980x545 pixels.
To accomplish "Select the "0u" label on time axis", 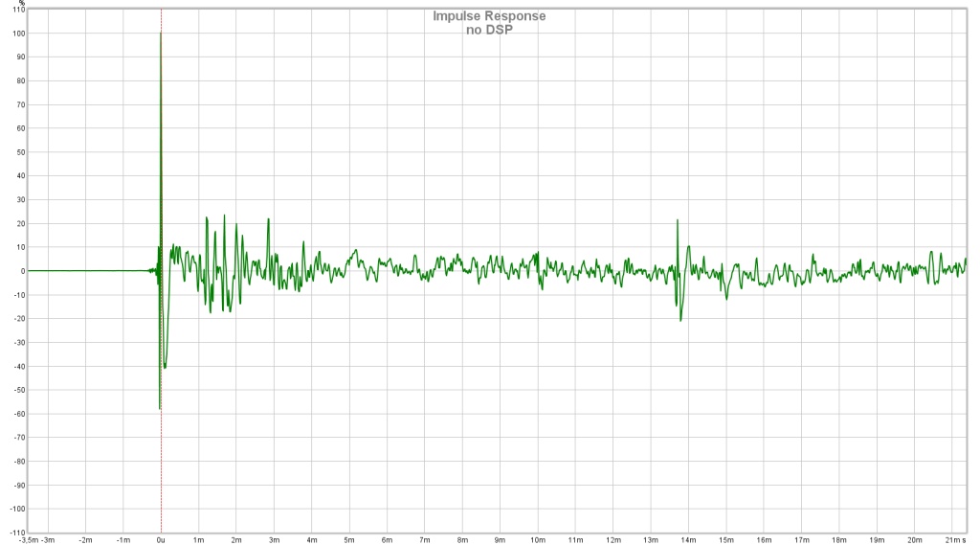I will 161,540.
